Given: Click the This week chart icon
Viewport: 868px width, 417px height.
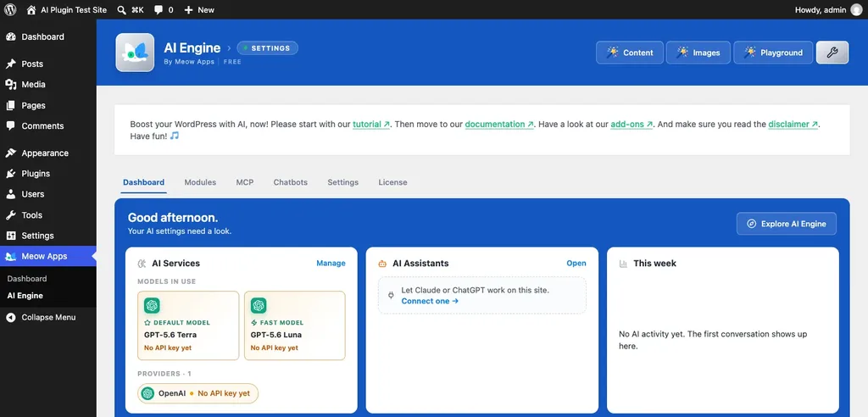Looking at the screenshot, I should pos(623,264).
